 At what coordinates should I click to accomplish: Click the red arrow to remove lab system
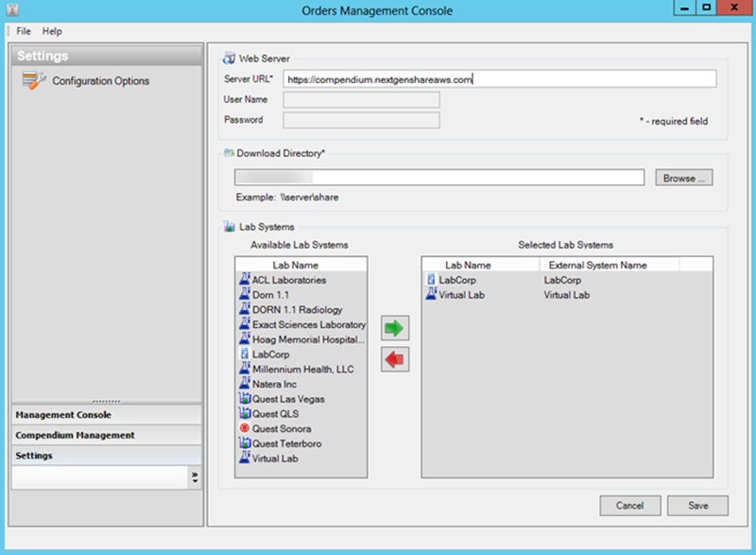(395, 359)
